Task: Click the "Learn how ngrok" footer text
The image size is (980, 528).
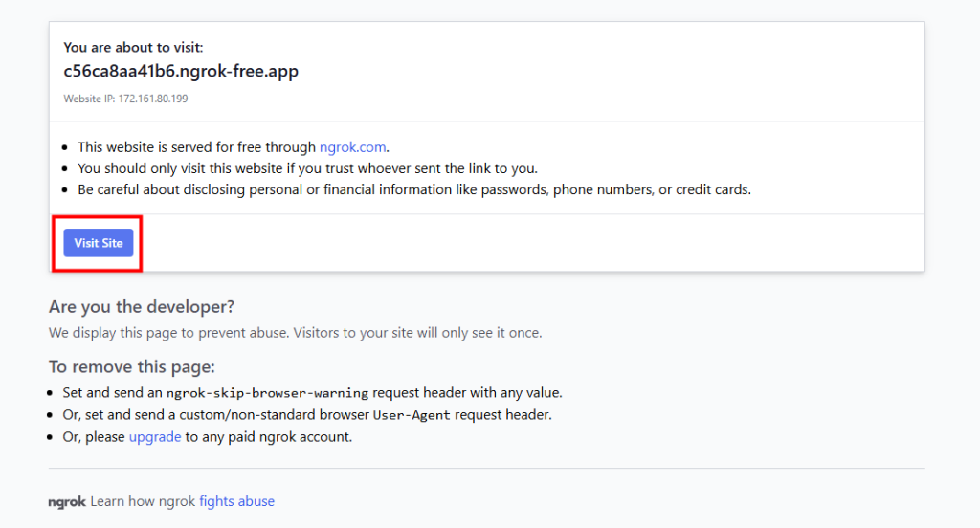Action: click(143, 501)
